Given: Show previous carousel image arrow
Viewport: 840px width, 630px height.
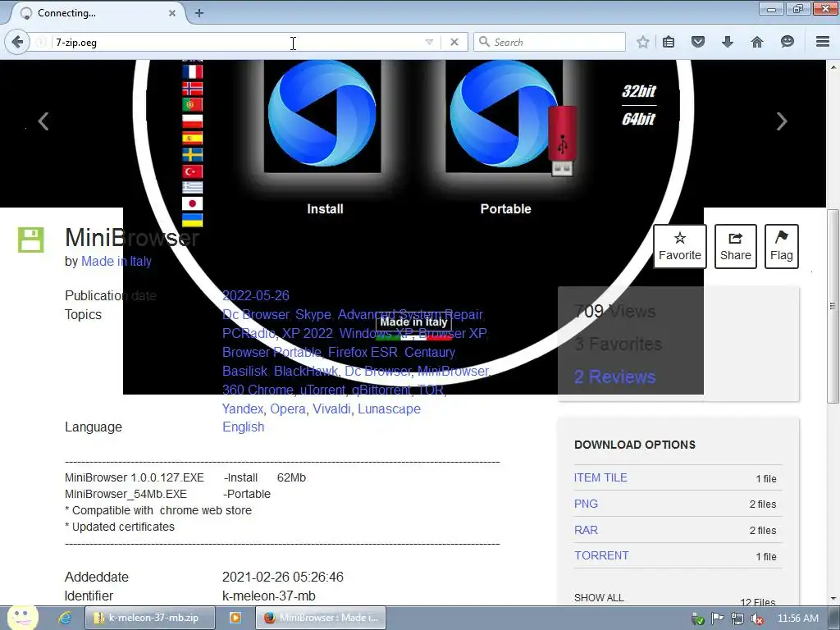Looking at the screenshot, I should pyautogui.click(x=43, y=121).
